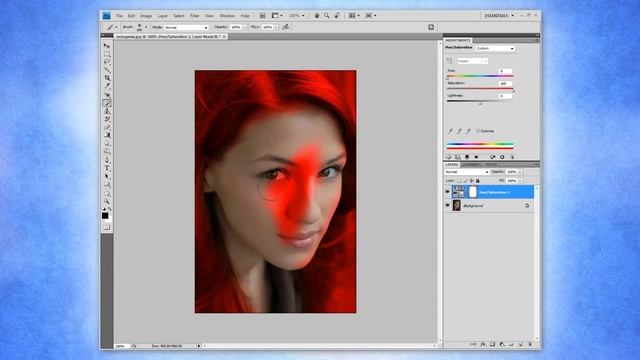
Task: Open the tool preset picker in options bar
Action: coord(111,27)
